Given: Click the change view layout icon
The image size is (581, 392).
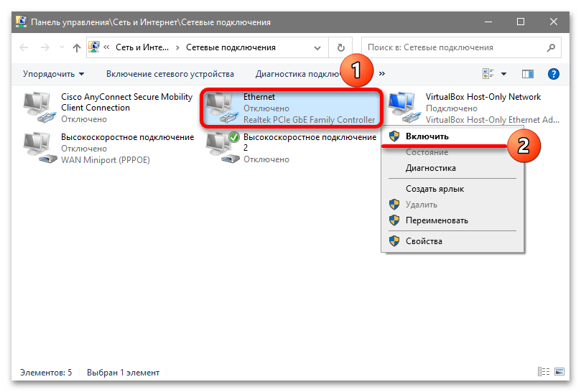Looking at the screenshot, I should click(x=488, y=74).
